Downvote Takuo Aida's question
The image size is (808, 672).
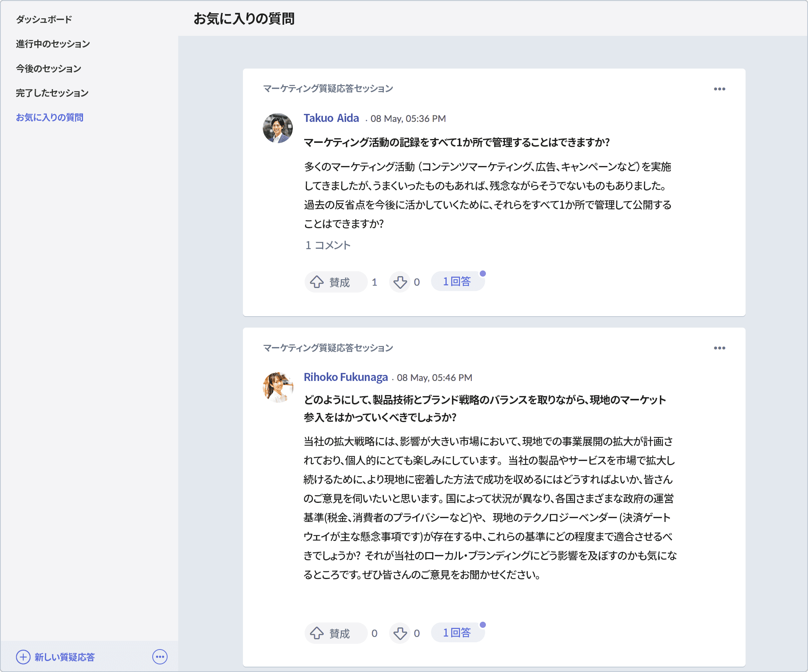click(400, 282)
